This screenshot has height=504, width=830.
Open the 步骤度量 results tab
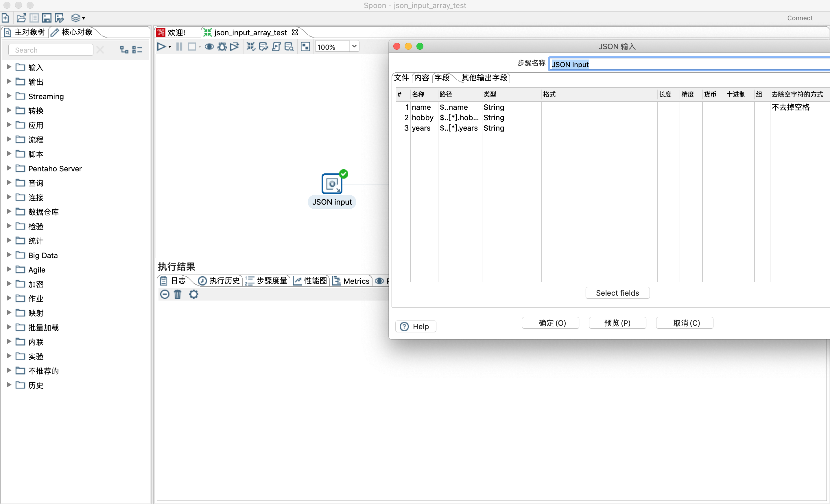(267, 280)
